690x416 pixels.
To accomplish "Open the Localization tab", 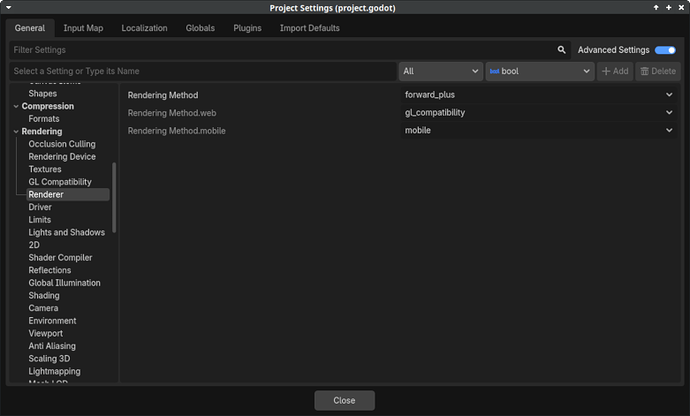I will tap(144, 28).
